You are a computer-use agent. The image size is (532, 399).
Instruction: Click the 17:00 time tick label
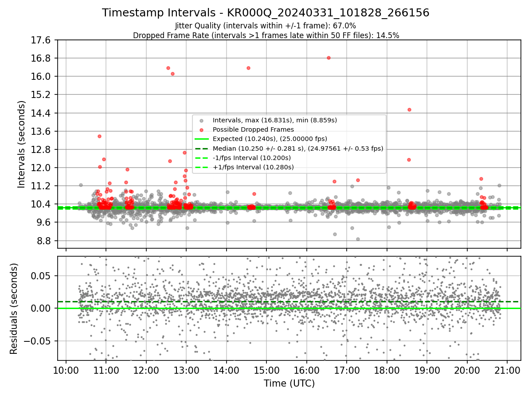tap(347, 370)
